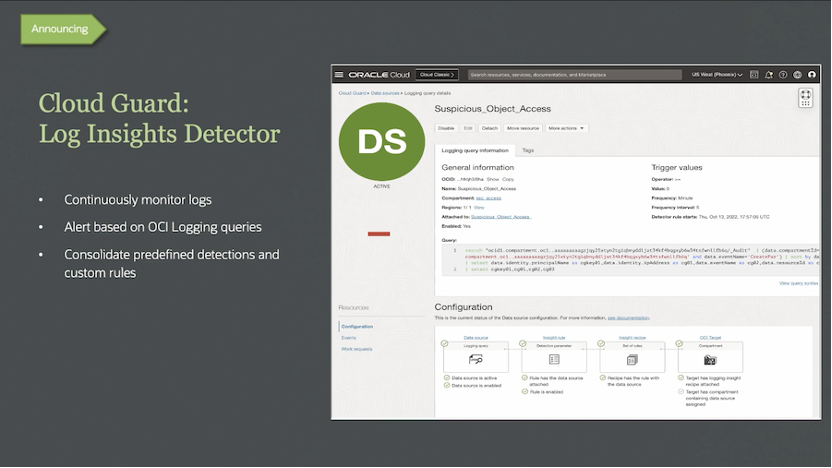This screenshot has height=468, width=832.
Task: Open the US West (Phoenix) region dropdown
Action: click(x=717, y=75)
